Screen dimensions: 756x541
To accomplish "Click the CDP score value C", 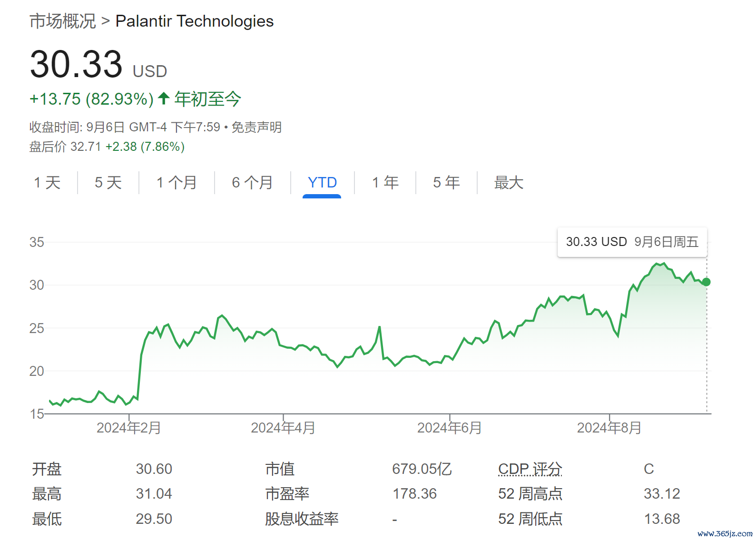I will [649, 469].
